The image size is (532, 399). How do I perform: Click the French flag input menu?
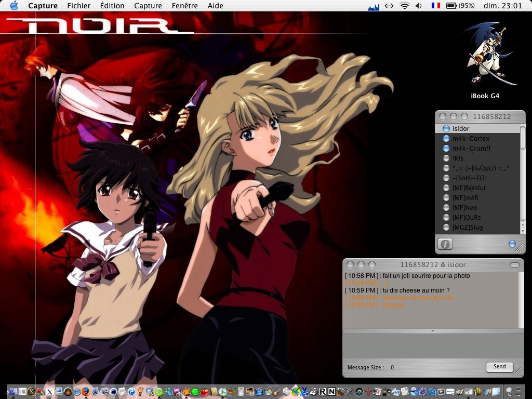point(436,5)
